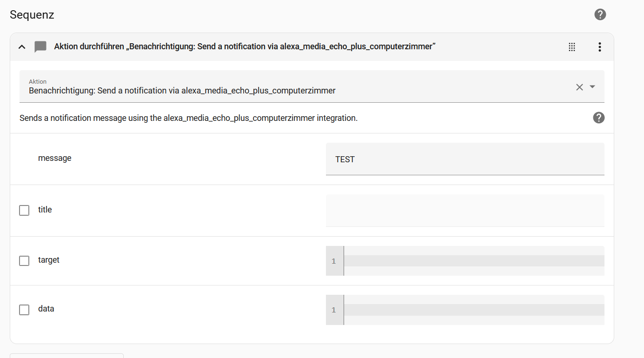Open help for the notification action description
The image size is (644, 358).
tap(599, 118)
